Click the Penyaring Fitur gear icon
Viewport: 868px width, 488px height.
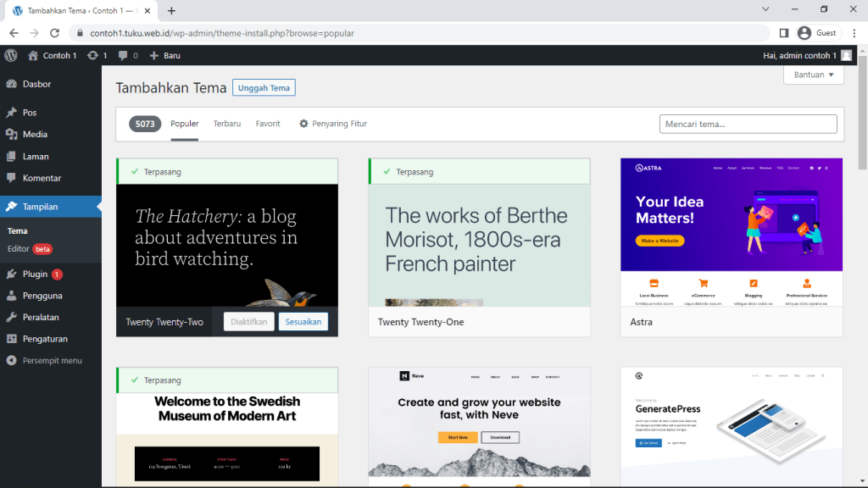coord(303,124)
